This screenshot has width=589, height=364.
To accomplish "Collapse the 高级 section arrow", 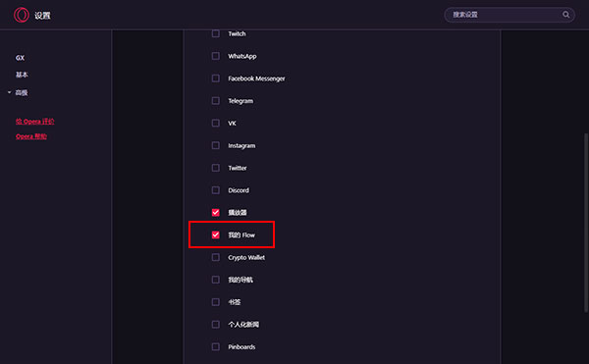I will [x=10, y=92].
